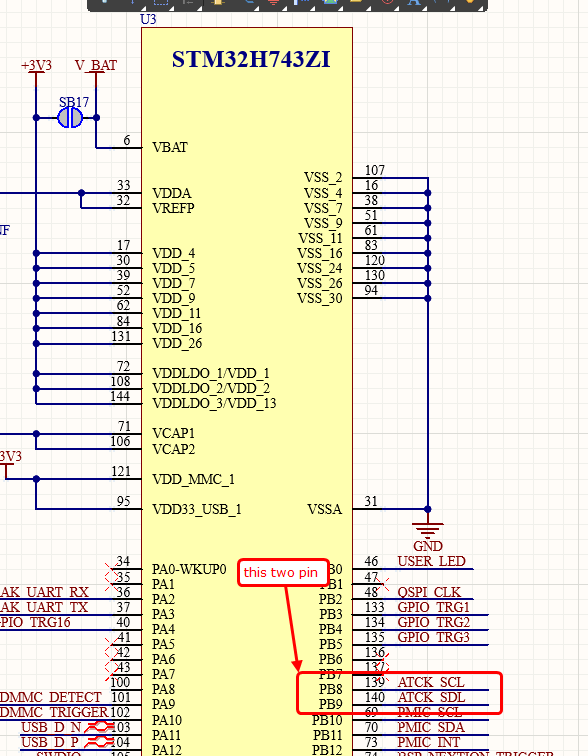Select pin number 140 next to ATCK_SDL
Image resolution: width=588 pixels, height=756 pixels.
(x=374, y=697)
